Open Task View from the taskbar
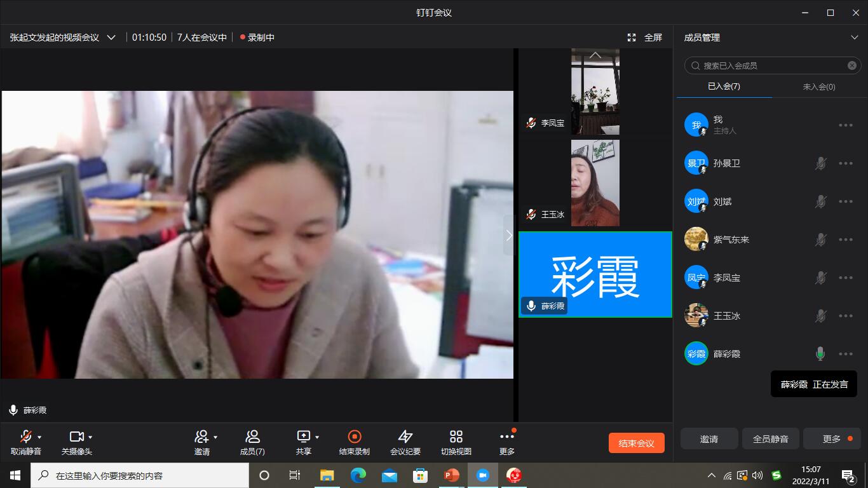868x488 pixels. 295,475
